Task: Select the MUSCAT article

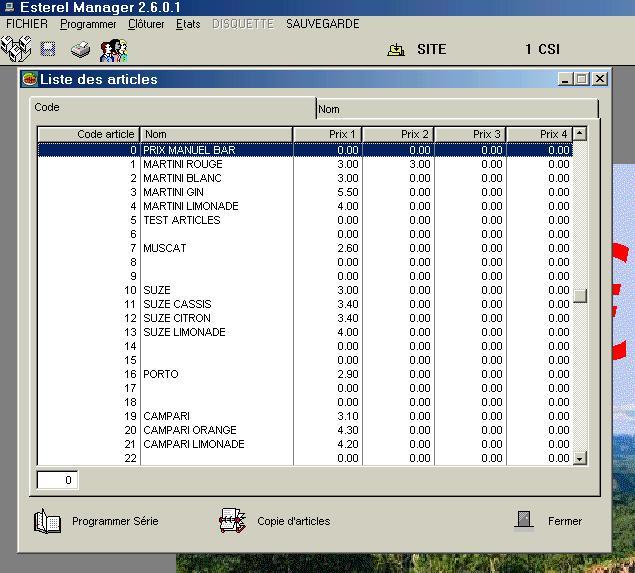Action: point(305,248)
